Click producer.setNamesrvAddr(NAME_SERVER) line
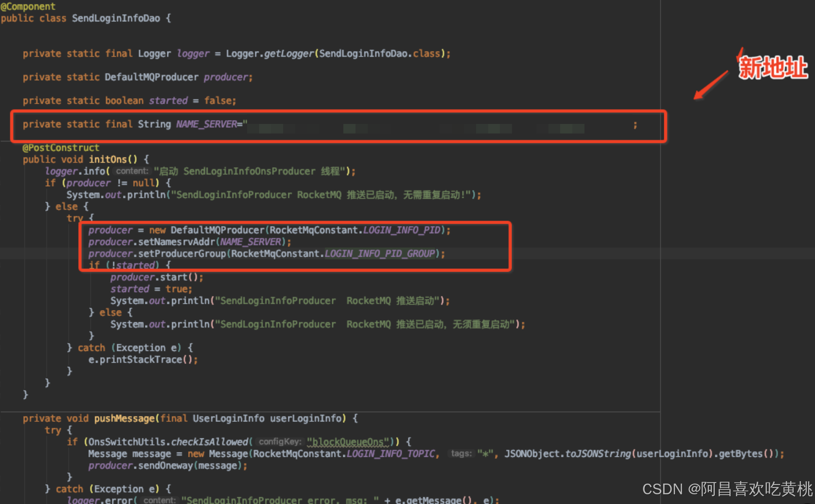Screen dimensions: 815x504 click(x=190, y=242)
